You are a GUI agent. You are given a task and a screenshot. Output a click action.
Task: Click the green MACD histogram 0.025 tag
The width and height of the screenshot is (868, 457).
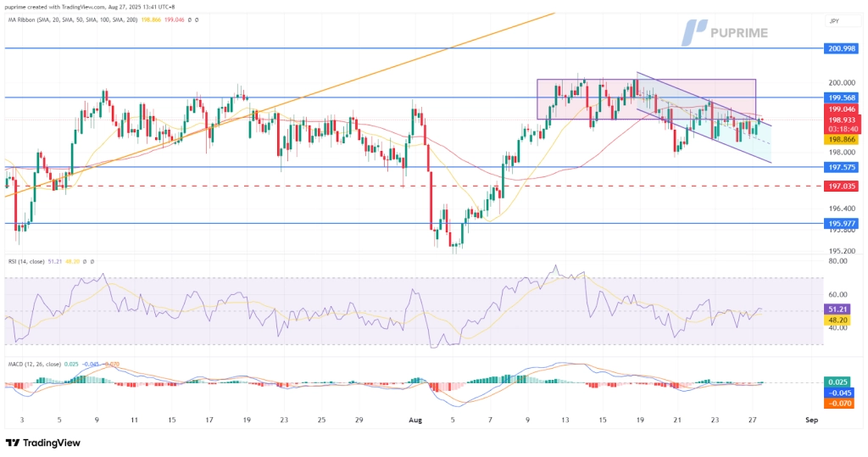click(840, 382)
